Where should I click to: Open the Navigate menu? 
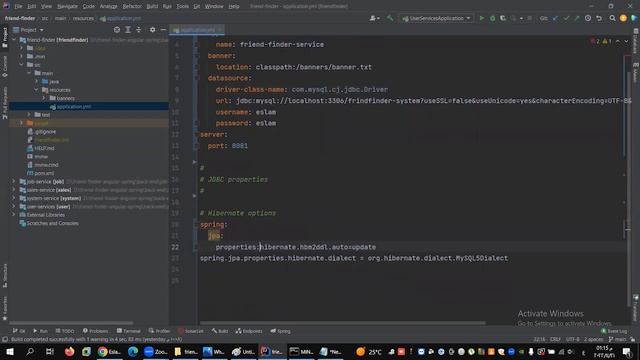(x=67, y=6)
